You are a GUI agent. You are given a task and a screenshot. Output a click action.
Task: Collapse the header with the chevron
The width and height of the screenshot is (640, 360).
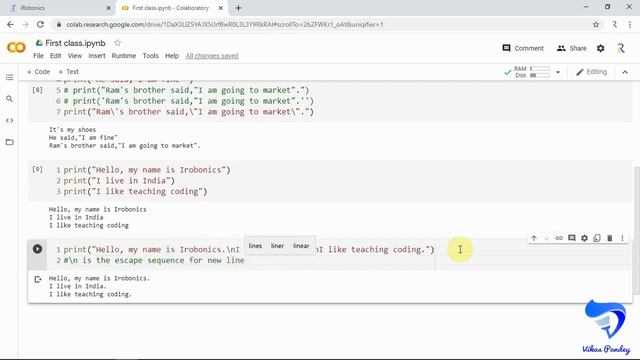point(625,72)
